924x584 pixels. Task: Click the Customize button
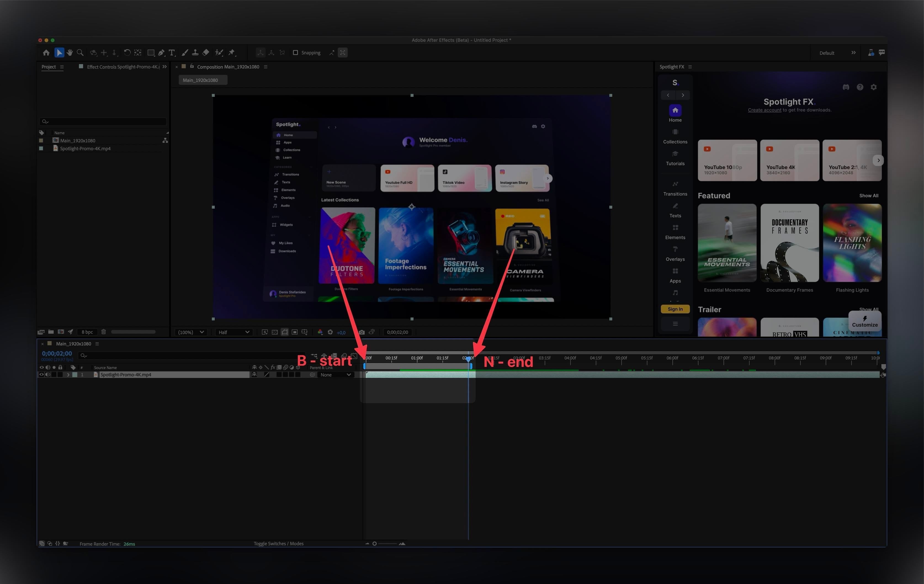pyautogui.click(x=864, y=322)
